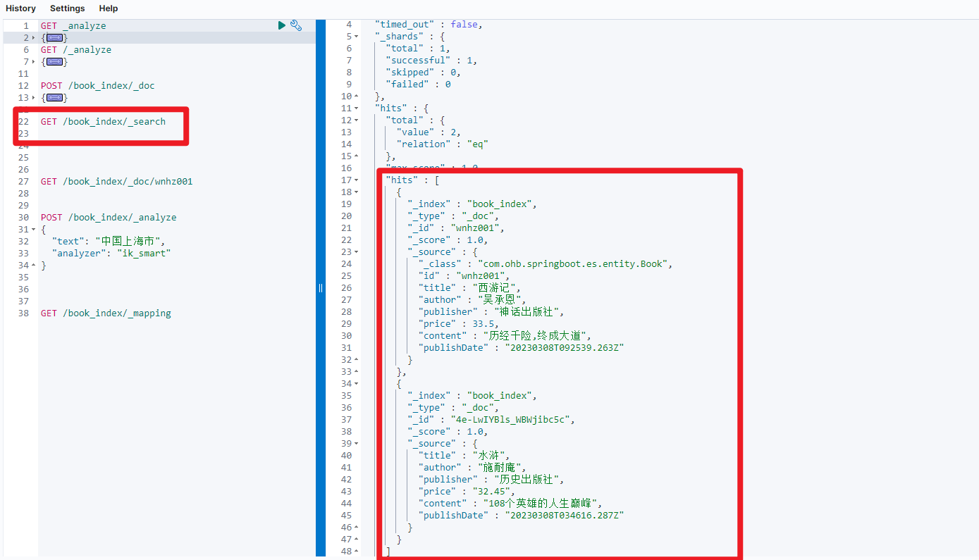Run the request with the green play icon
This screenshot has height=560, width=979.
pyautogui.click(x=282, y=25)
